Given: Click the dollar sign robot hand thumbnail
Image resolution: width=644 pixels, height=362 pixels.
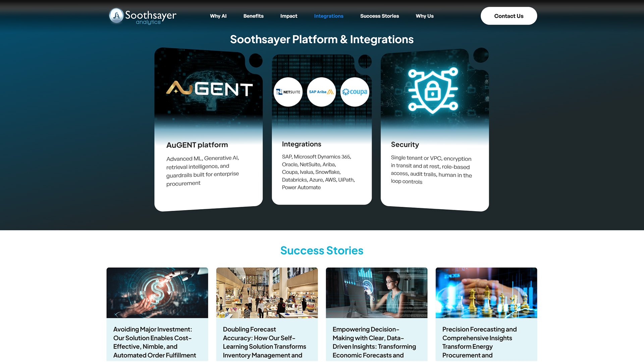Looking at the screenshot, I should pos(157,293).
